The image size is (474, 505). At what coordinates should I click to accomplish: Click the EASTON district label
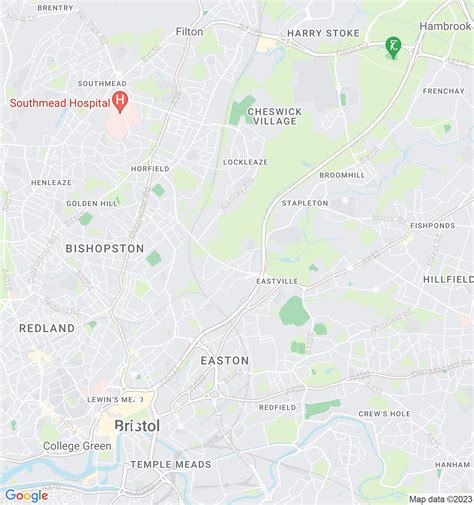click(225, 361)
